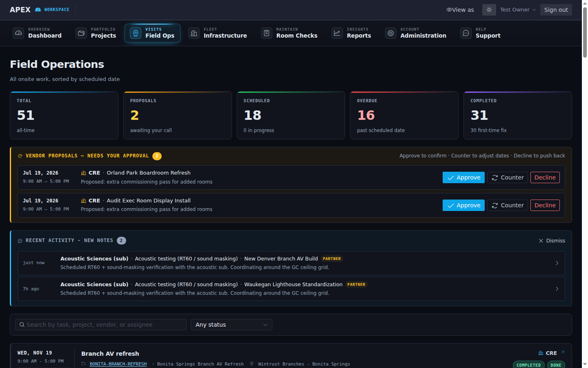Click the PARTNER tag on New Denver Branch row
Image resolution: width=588 pixels, height=368 pixels.
coord(332,259)
